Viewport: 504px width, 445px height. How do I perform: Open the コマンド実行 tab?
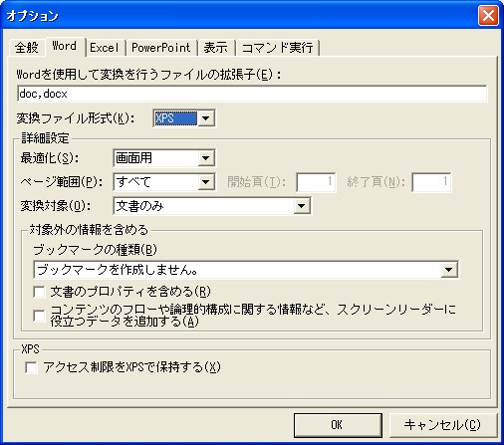click(x=278, y=48)
